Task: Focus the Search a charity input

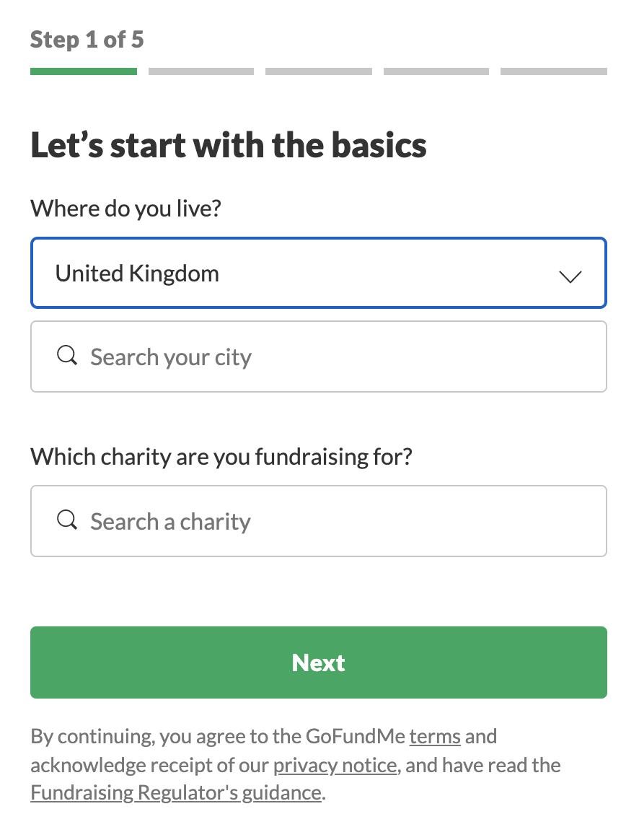Action: (319, 521)
